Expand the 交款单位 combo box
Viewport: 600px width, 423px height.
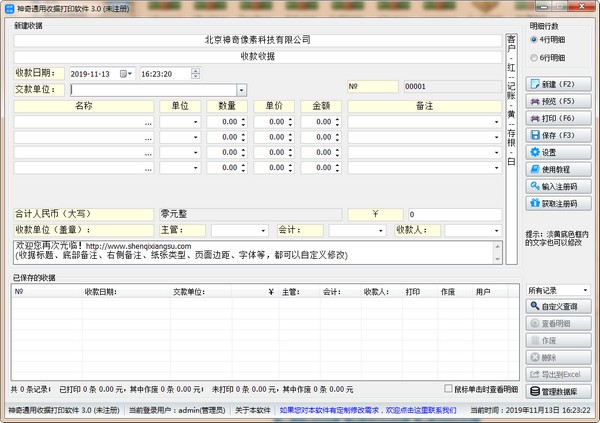pyautogui.click(x=240, y=89)
